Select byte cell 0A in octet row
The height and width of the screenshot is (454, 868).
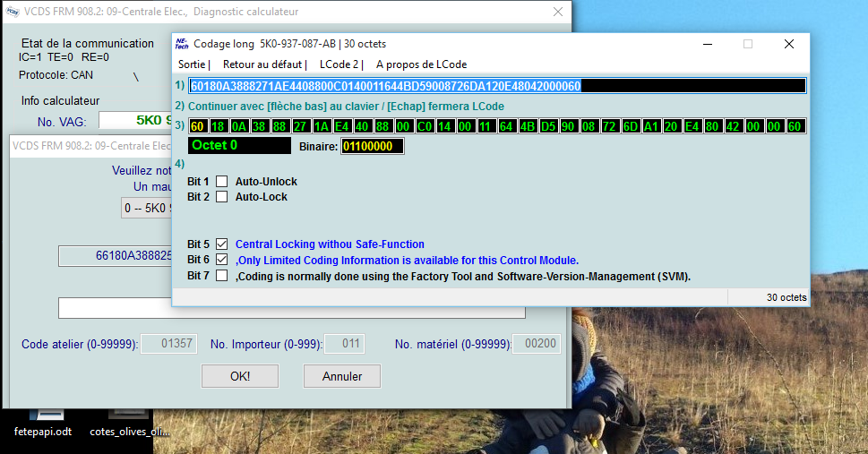(x=237, y=126)
